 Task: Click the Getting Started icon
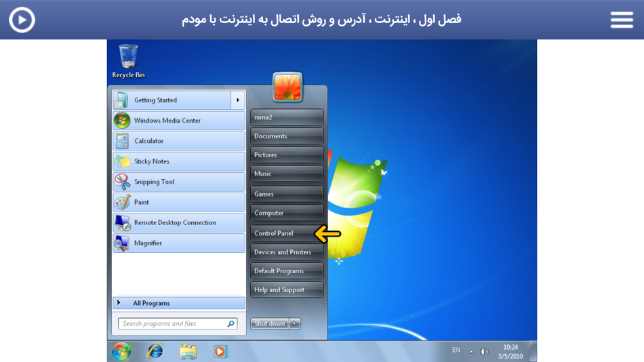pos(121,100)
